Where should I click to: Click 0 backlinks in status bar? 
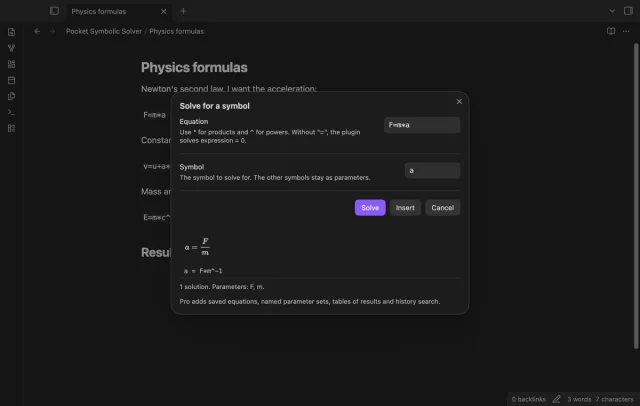click(x=529, y=399)
